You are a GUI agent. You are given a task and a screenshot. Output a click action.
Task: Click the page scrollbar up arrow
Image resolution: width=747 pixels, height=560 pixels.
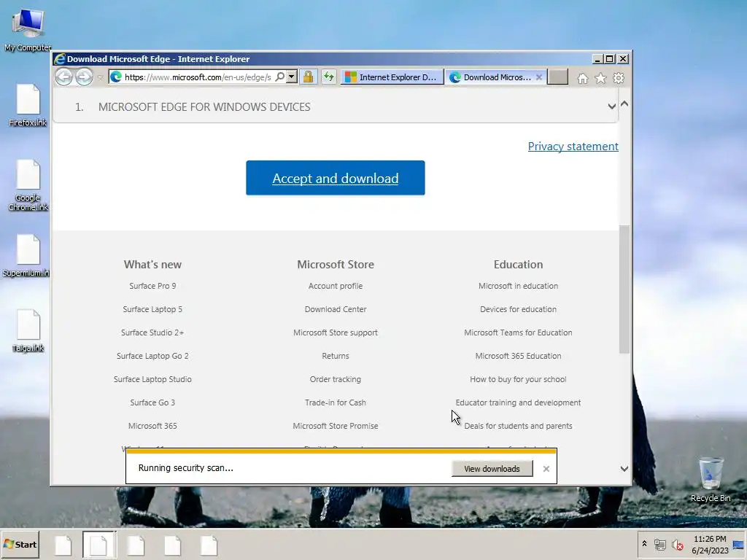[624, 104]
